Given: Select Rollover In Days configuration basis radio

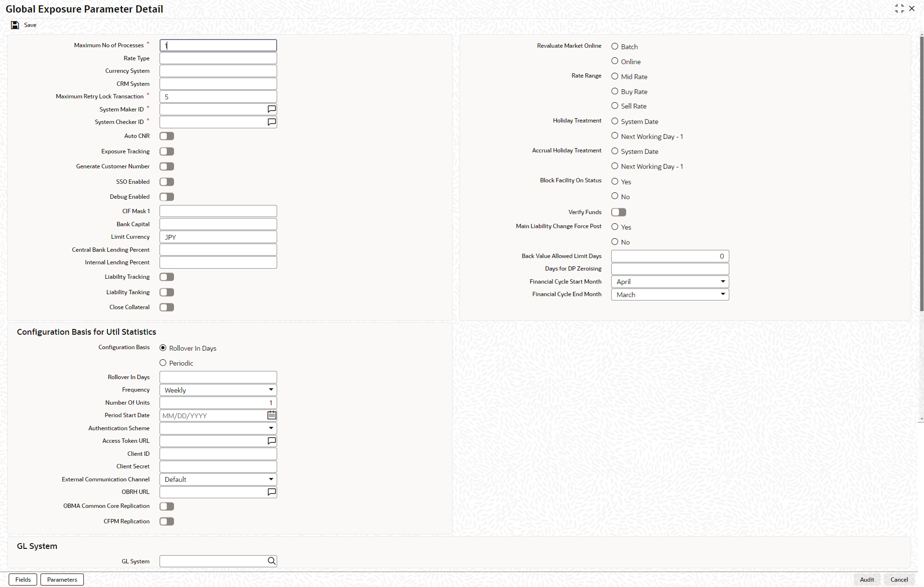Looking at the screenshot, I should tap(163, 348).
